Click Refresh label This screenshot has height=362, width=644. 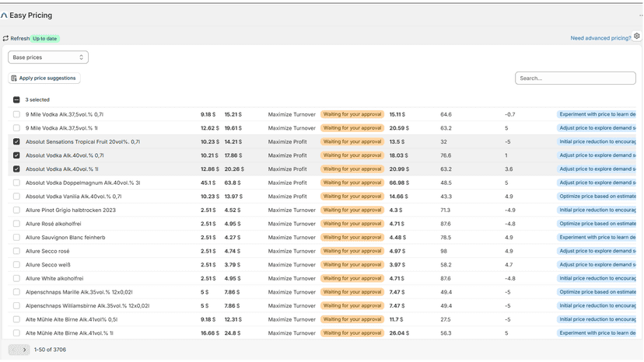pos(19,39)
